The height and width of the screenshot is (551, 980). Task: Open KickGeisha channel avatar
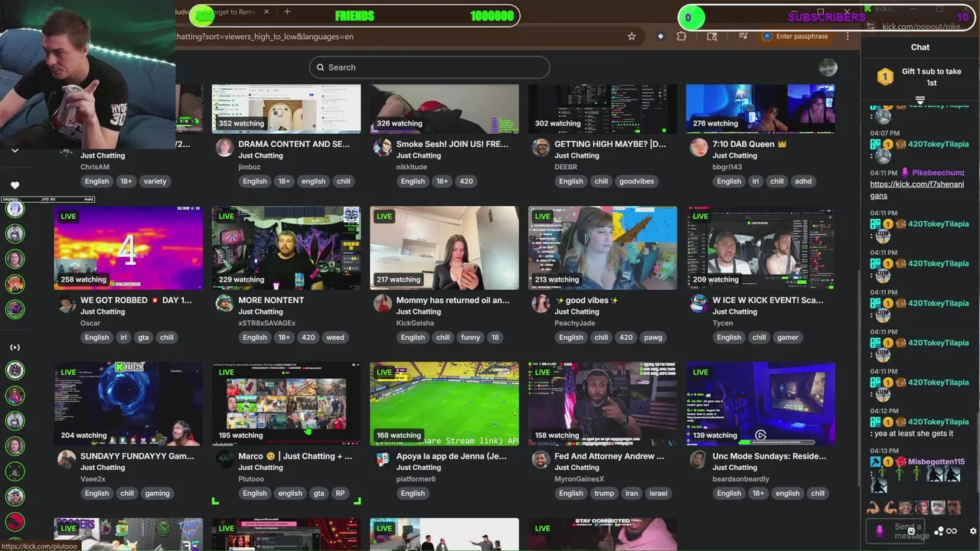click(x=382, y=304)
